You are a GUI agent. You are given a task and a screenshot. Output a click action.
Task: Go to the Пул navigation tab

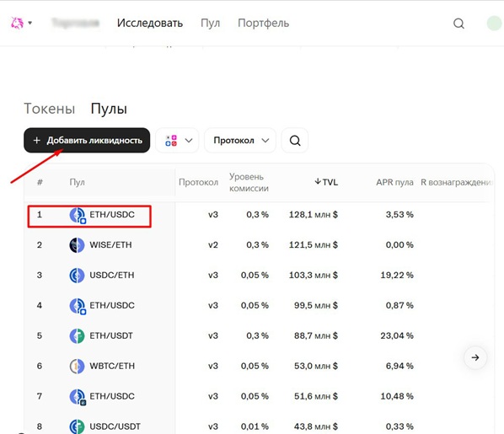210,23
